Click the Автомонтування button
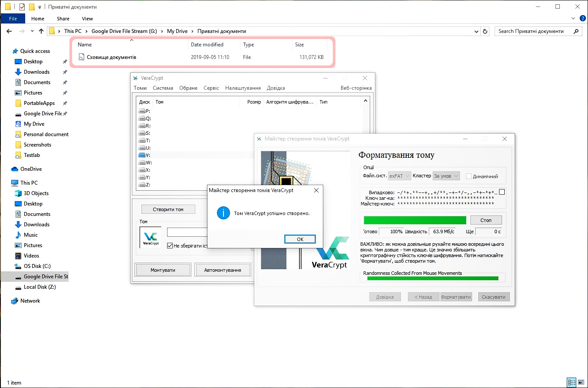 (223, 270)
